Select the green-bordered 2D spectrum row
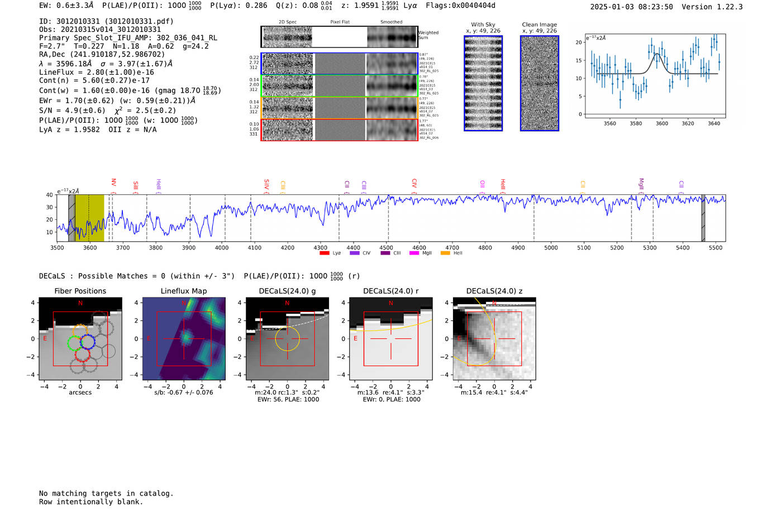The height and width of the screenshot is (532, 782). click(x=340, y=85)
